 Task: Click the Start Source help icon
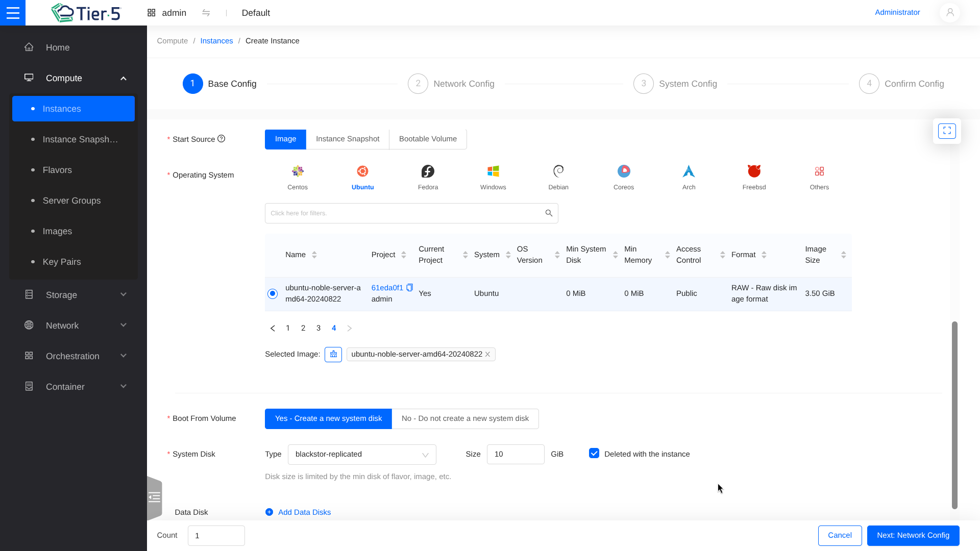(x=221, y=139)
